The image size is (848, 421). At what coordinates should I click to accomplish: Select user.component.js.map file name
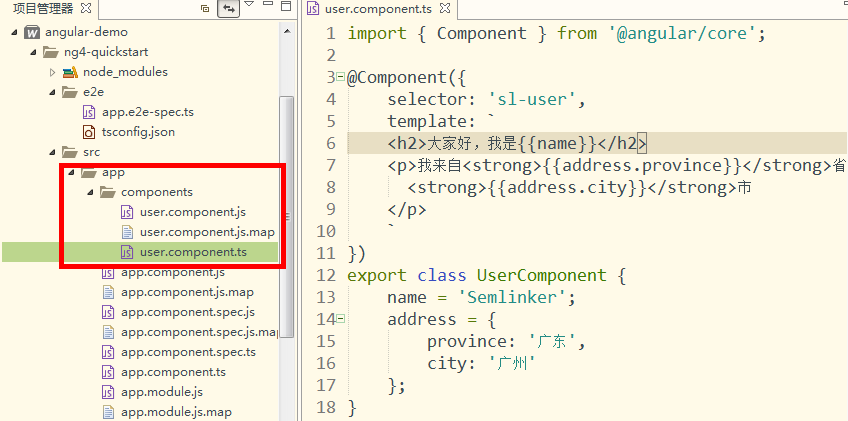coord(207,232)
